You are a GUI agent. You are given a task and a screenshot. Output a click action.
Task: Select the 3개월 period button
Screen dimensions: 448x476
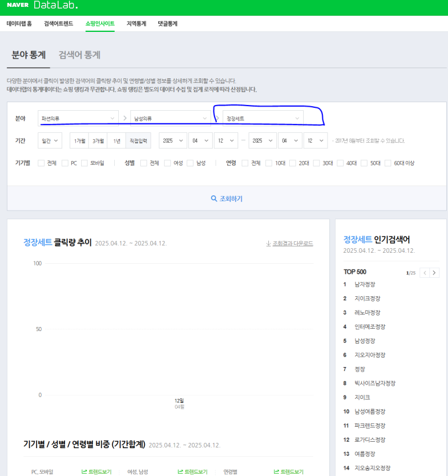(97, 141)
